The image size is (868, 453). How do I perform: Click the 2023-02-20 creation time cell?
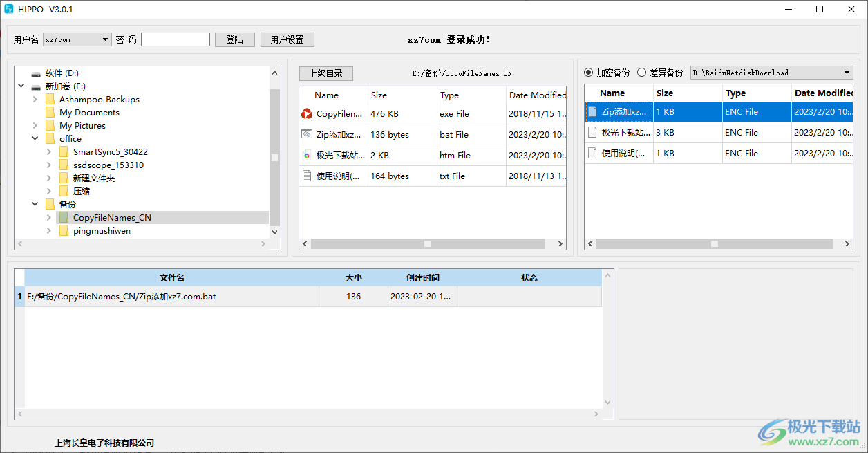(x=423, y=297)
